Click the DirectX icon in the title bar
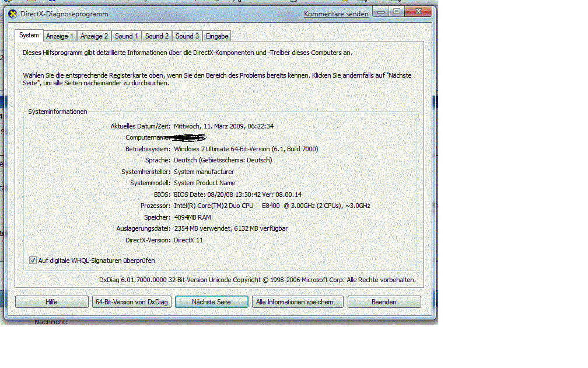 pyautogui.click(x=12, y=14)
